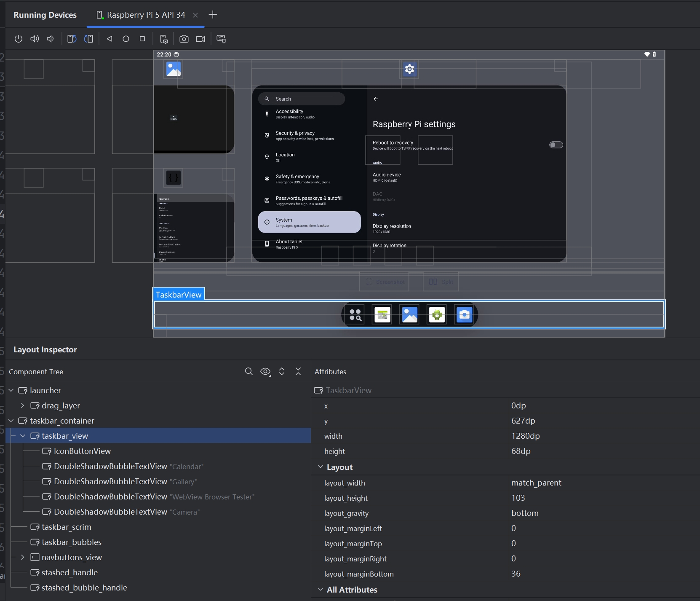700x601 pixels.
Task: Click the Settings gear icon above task card
Action: [409, 69]
